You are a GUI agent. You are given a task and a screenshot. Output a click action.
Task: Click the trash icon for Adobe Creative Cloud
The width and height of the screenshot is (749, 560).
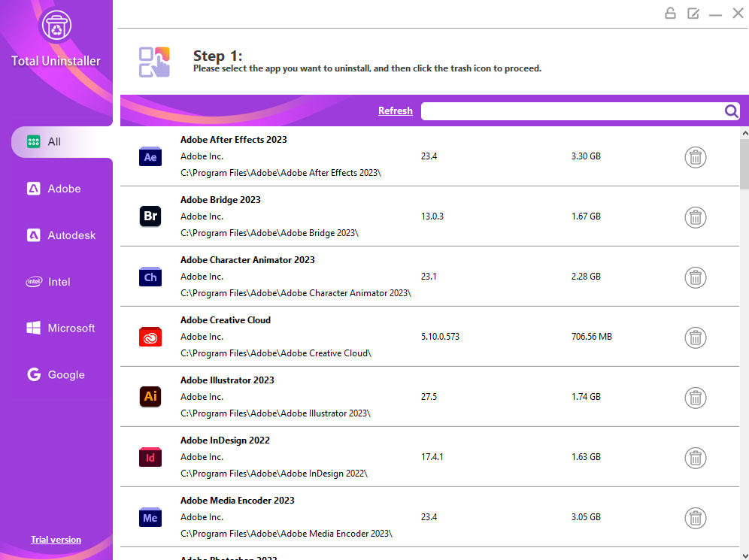695,338
